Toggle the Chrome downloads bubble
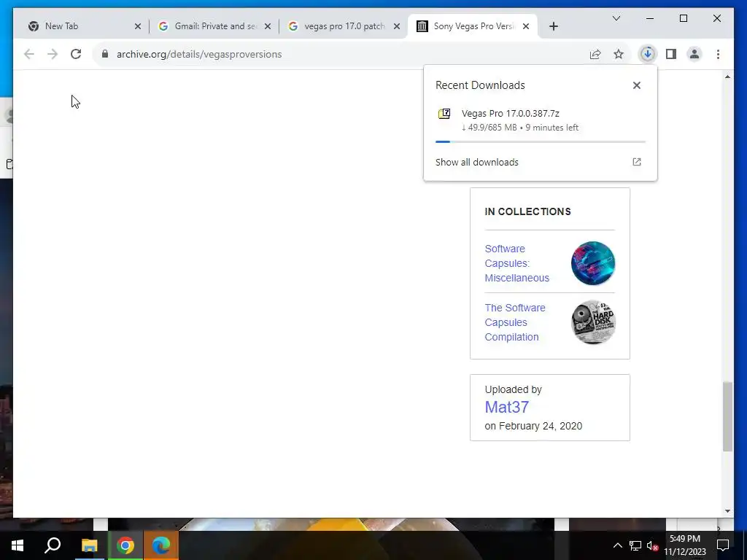 tap(648, 54)
